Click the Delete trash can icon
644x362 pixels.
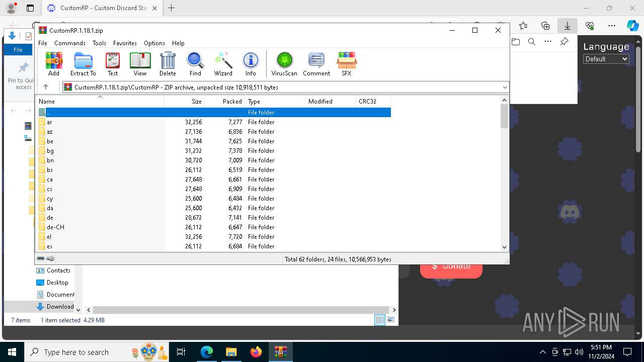pyautogui.click(x=168, y=64)
